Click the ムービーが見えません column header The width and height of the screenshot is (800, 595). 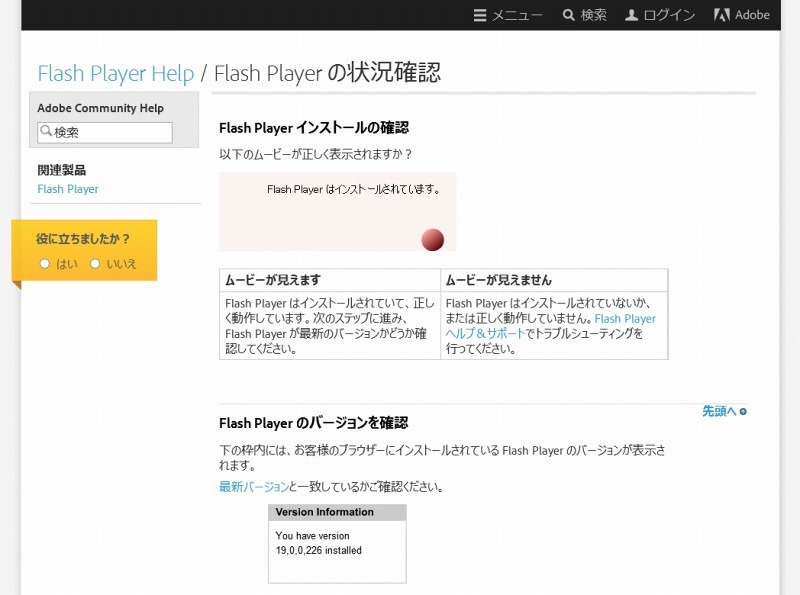click(x=554, y=280)
